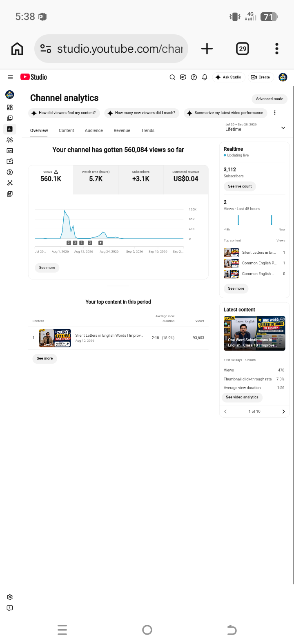294x644 pixels.
Task: Open 'Common English P...' realtime row
Action: click(x=254, y=263)
